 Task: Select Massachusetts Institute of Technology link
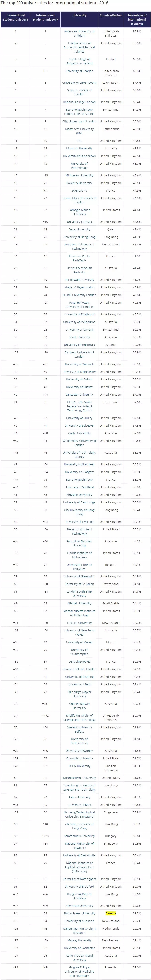tap(79, 613)
